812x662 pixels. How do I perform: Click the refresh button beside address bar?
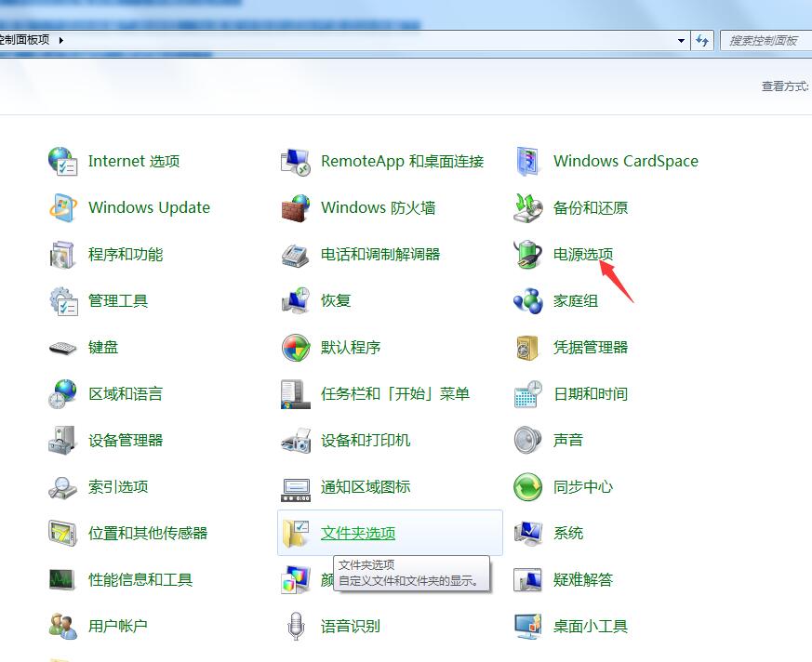click(702, 41)
